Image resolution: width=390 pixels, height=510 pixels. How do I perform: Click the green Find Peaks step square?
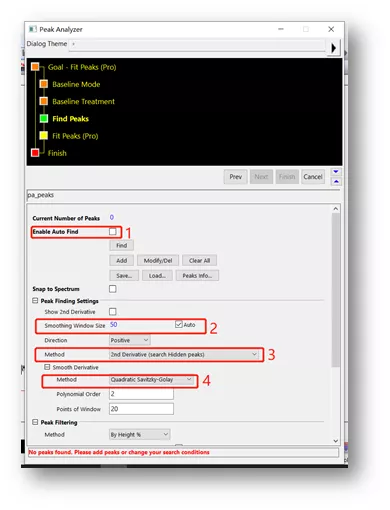point(44,118)
